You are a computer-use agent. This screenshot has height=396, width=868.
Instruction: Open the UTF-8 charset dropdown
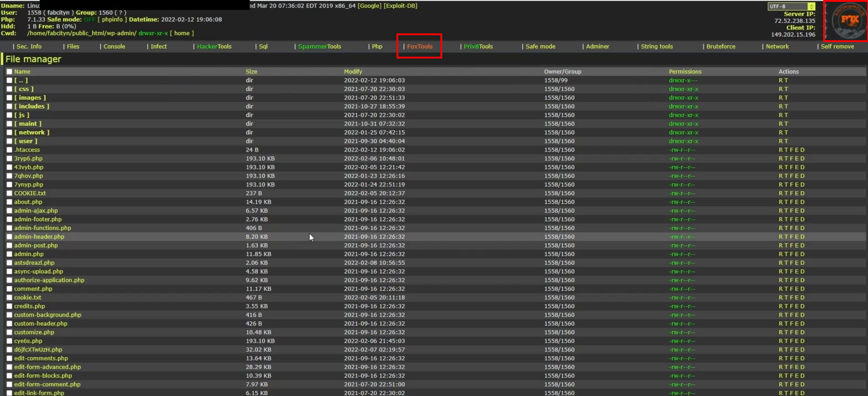click(792, 6)
